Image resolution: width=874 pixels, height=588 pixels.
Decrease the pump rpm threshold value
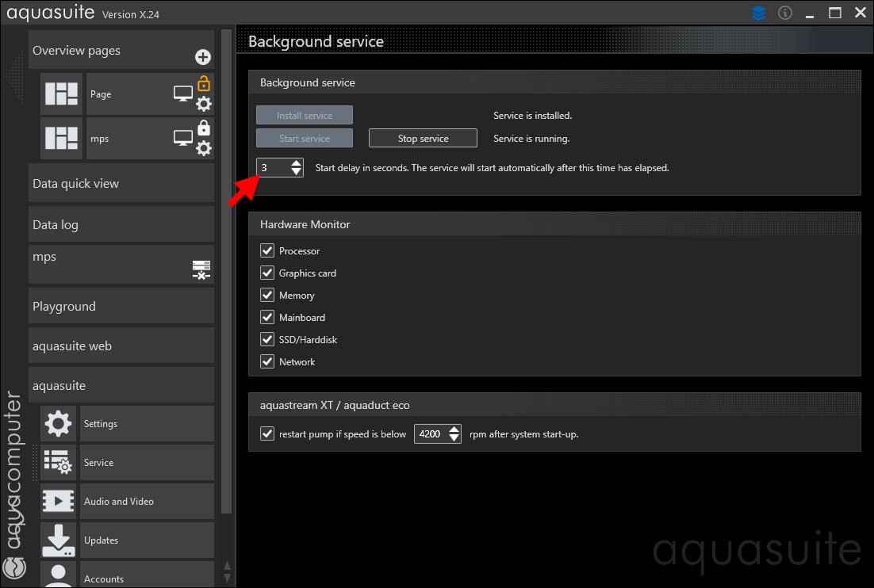point(454,438)
